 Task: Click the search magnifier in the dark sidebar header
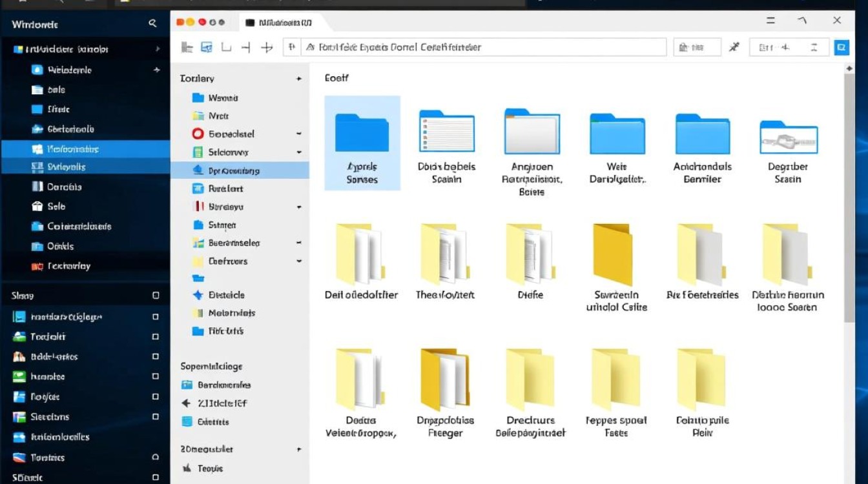[x=152, y=24]
